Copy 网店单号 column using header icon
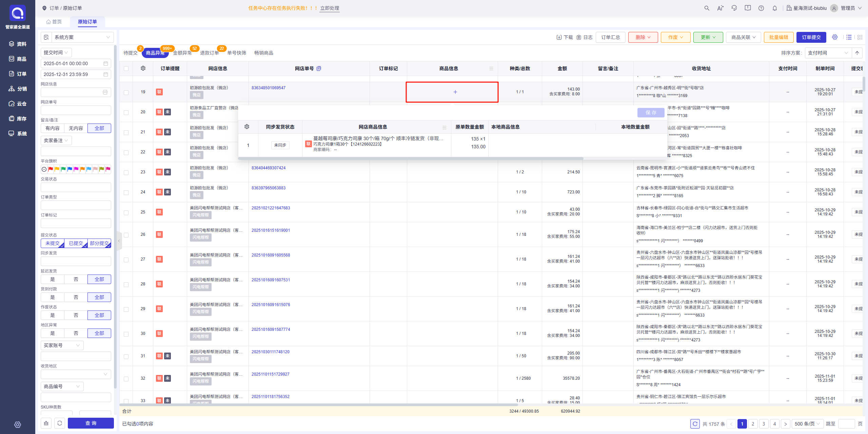 click(x=319, y=69)
